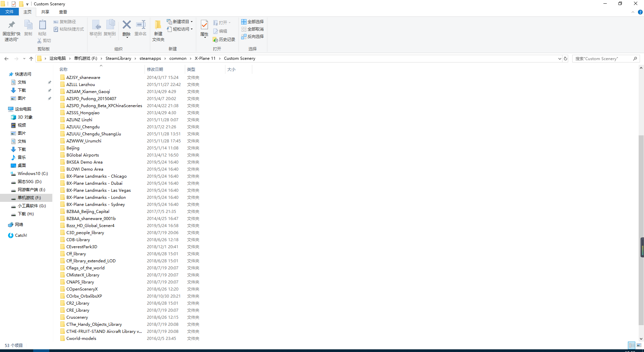Click 'common' in the address path
The image size is (644, 352).
178,58
